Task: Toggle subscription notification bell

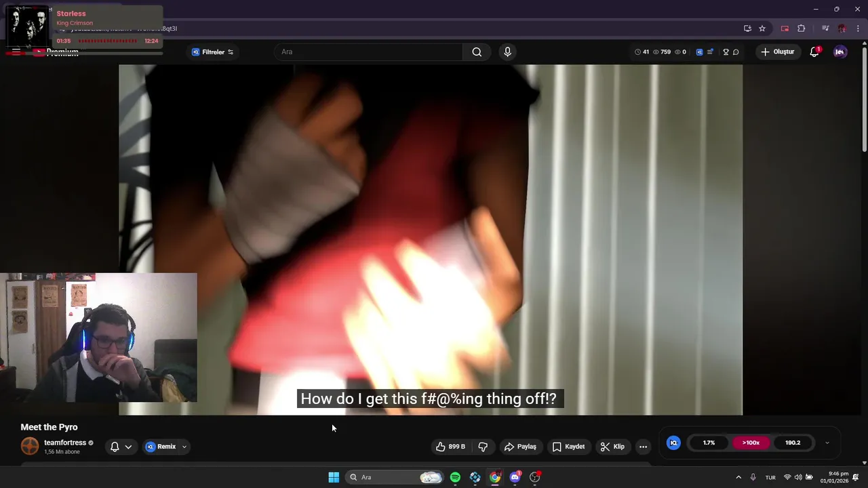Action: [115, 447]
